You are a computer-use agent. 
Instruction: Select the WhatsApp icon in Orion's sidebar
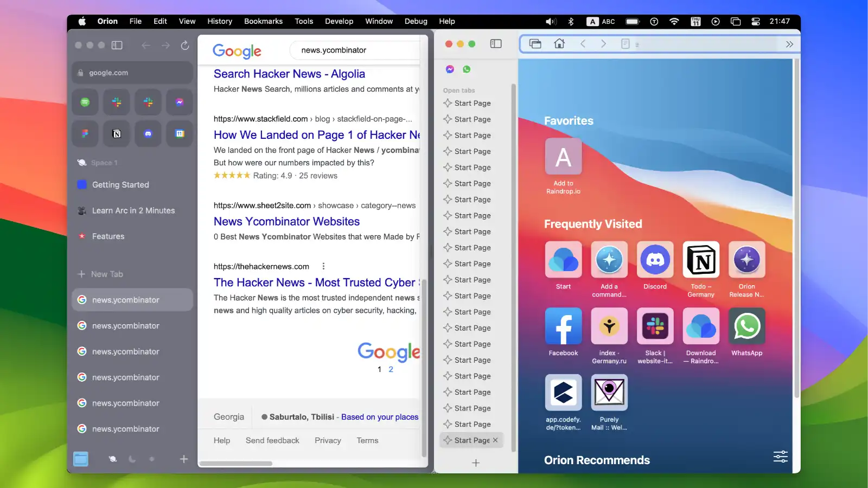[x=467, y=69]
